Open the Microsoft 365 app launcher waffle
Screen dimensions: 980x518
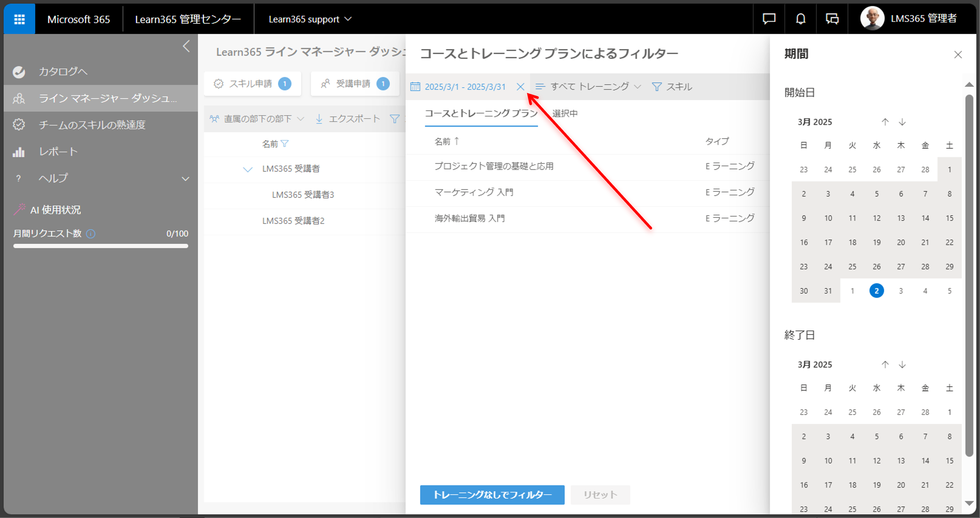19,19
